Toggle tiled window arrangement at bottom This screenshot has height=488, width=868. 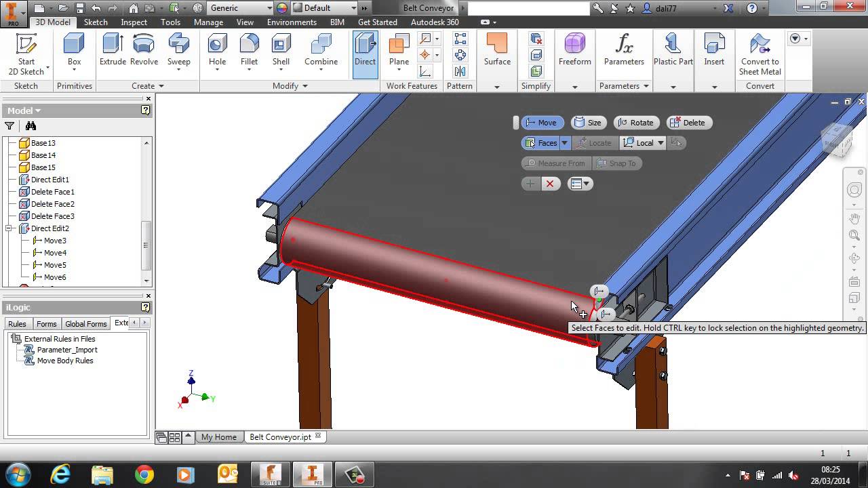click(x=174, y=437)
